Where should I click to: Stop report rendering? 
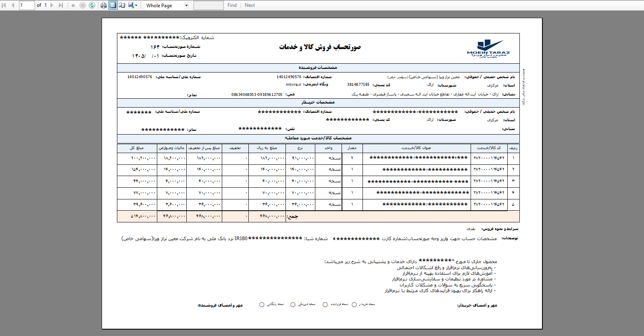coord(83,5)
